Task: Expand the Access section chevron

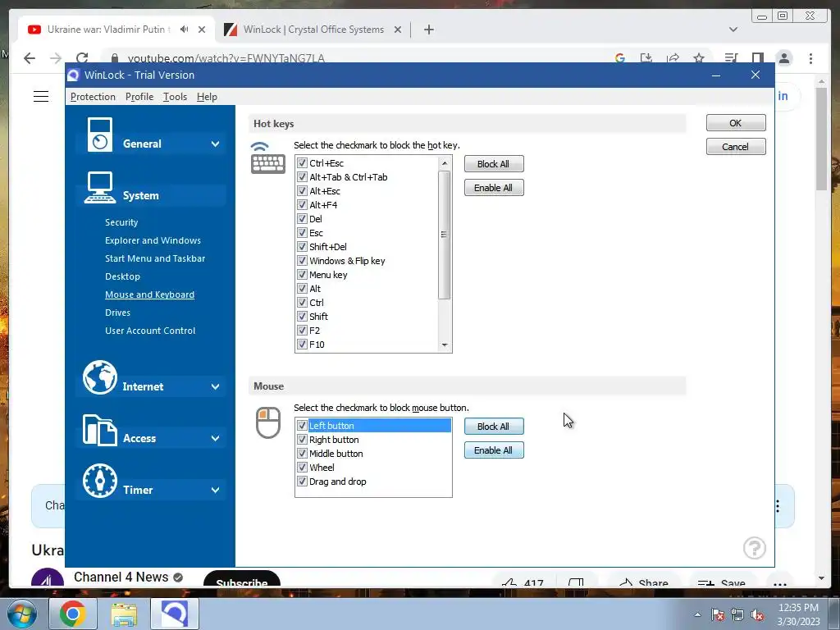Action: point(216,438)
